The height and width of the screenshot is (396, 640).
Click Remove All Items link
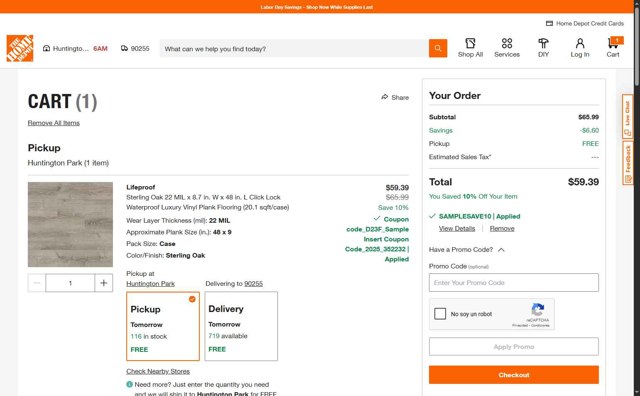[x=53, y=123]
